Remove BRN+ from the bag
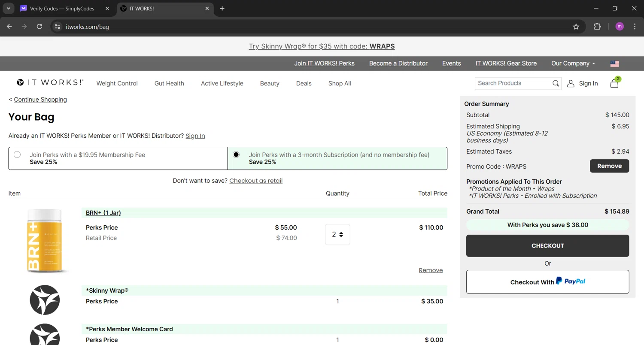Screen dimensions: 644x345 [x=431, y=270]
